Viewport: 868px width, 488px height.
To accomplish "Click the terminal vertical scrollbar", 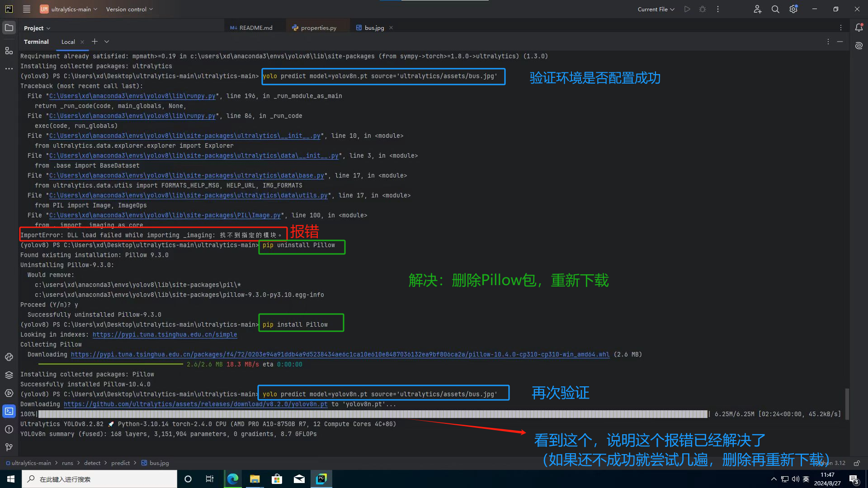I will [x=847, y=404].
